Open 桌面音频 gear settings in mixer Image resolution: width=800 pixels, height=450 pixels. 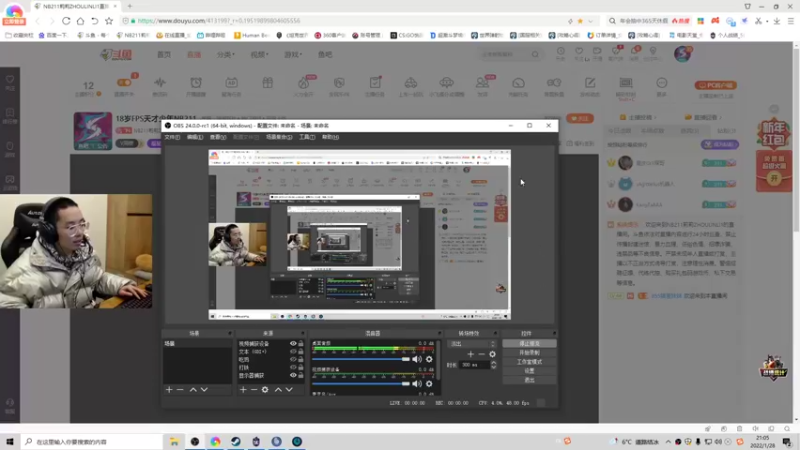tap(429, 359)
